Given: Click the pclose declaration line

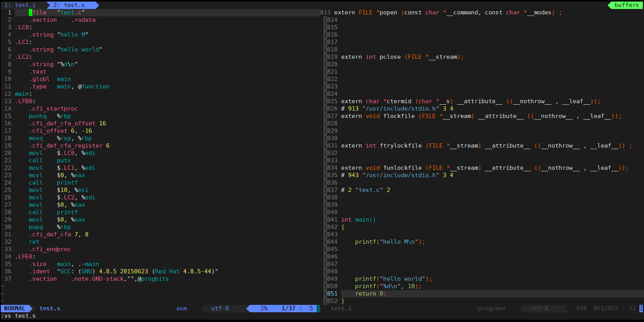Looking at the screenshot, I should 402,57.
